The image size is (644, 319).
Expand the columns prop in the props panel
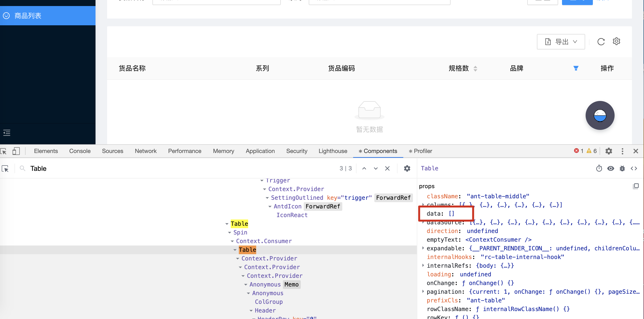423,205
